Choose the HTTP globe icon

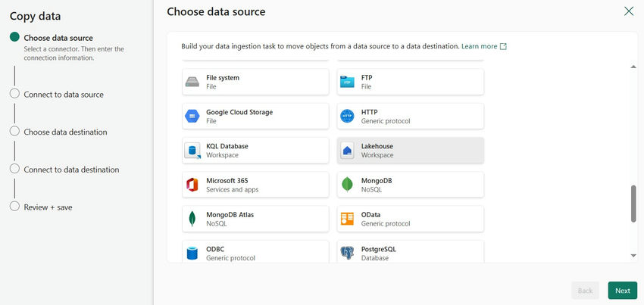click(347, 117)
